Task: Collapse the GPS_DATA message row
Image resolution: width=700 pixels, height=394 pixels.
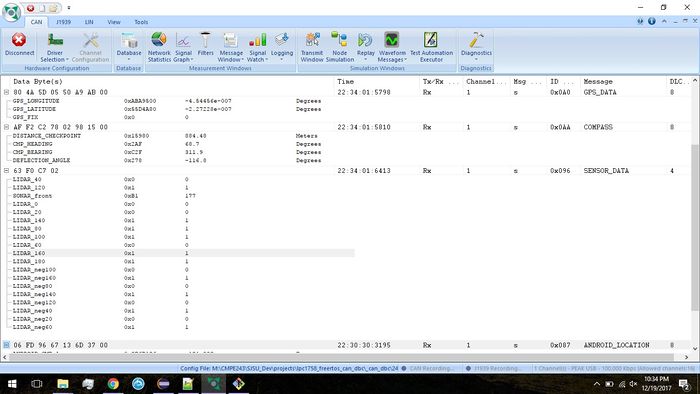Action: click(x=7, y=92)
